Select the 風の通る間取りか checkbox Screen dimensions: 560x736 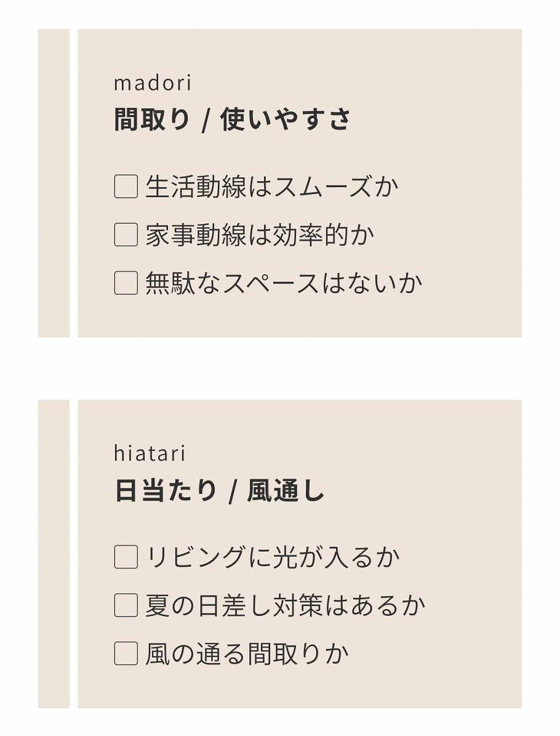coord(126,654)
